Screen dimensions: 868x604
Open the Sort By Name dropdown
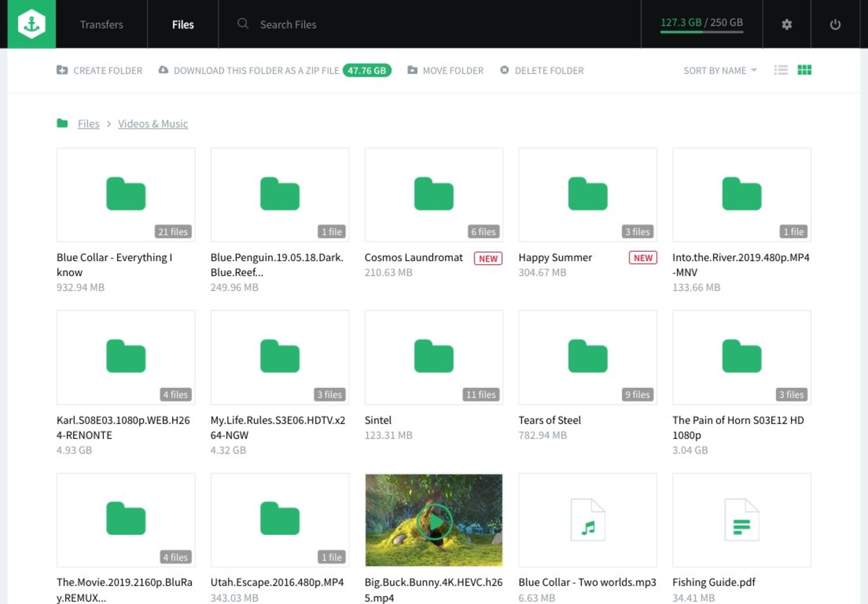coord(720,70)
